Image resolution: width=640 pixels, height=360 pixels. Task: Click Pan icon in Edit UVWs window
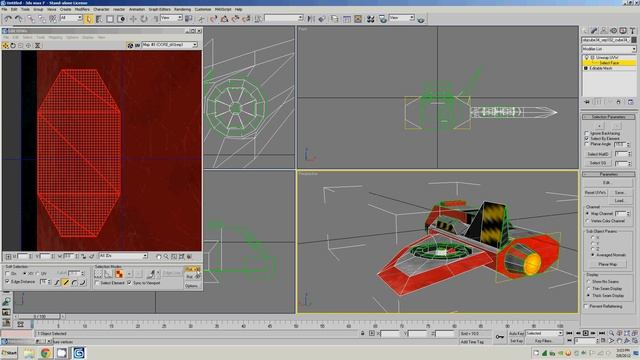158,256
